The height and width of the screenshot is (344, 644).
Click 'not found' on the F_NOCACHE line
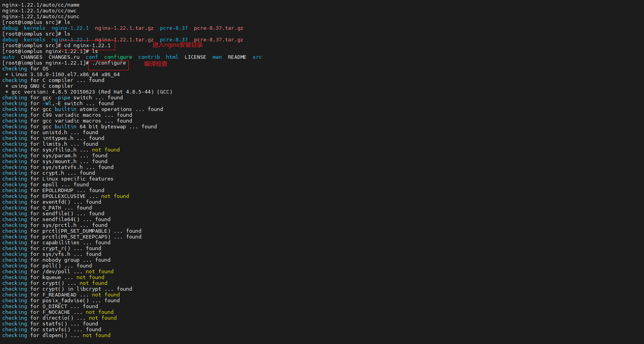point(100,312)
